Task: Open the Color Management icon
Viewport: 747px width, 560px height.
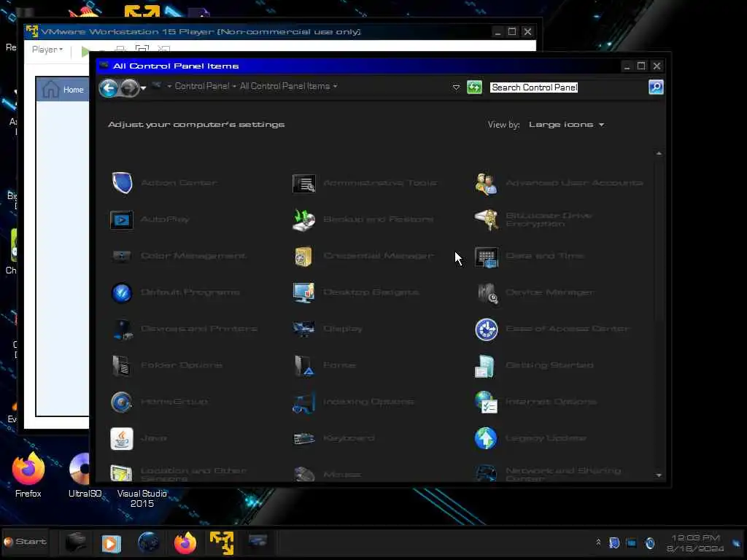Action: pos(122,256)
